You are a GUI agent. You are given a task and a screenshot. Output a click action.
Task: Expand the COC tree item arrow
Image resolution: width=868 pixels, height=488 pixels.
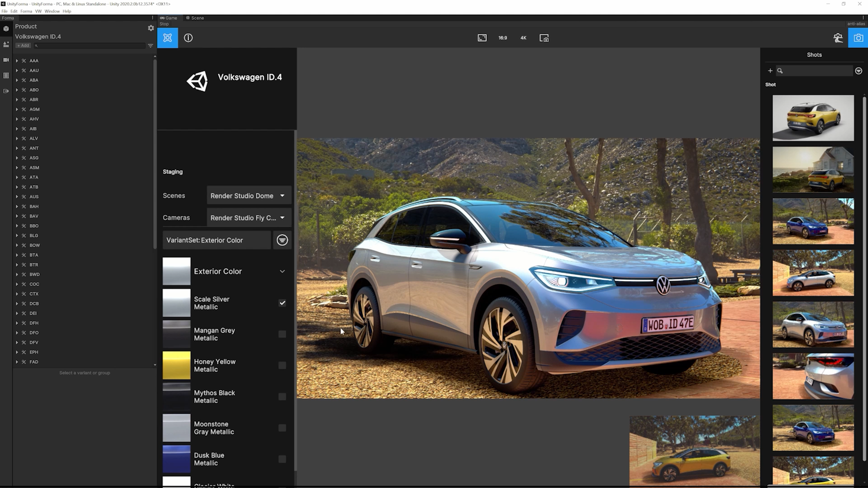click(17, 284)
